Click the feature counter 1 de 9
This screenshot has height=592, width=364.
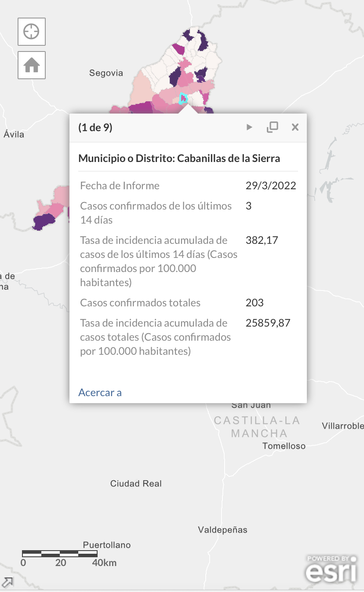95,128
